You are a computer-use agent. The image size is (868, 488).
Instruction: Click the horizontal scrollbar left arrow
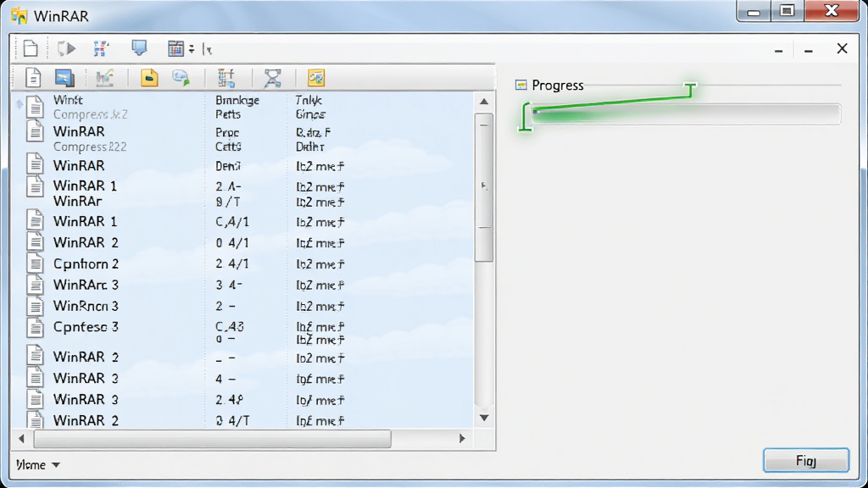pos(21,439)
